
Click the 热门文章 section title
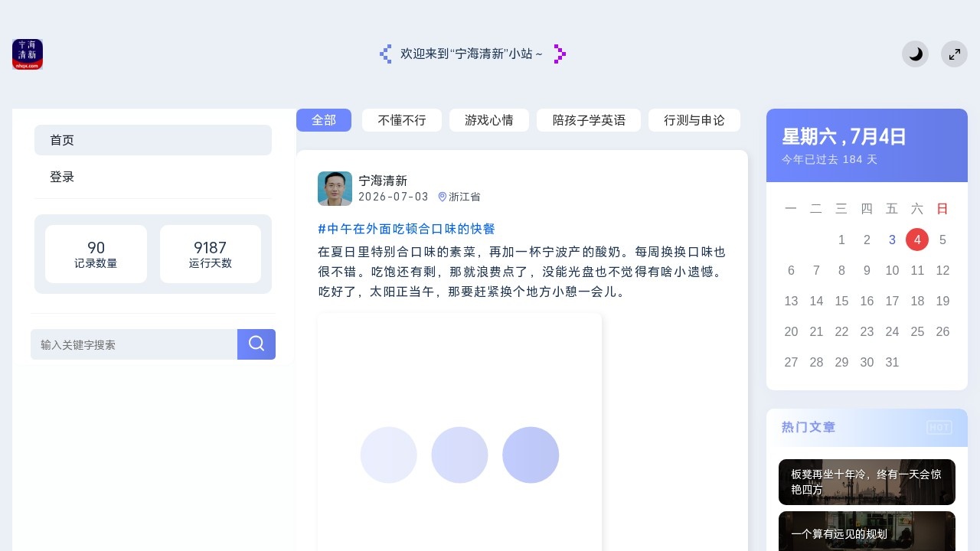pos(808,427)
